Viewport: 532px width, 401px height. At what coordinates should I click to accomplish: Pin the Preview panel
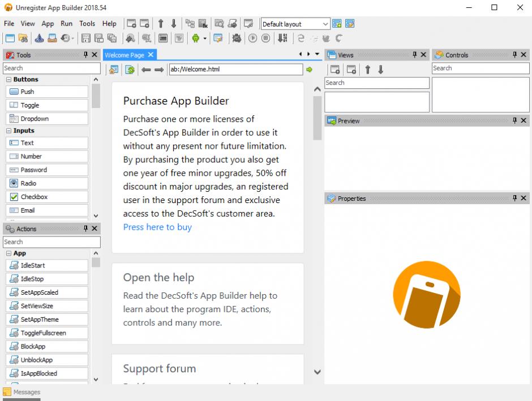coord(514,120)
